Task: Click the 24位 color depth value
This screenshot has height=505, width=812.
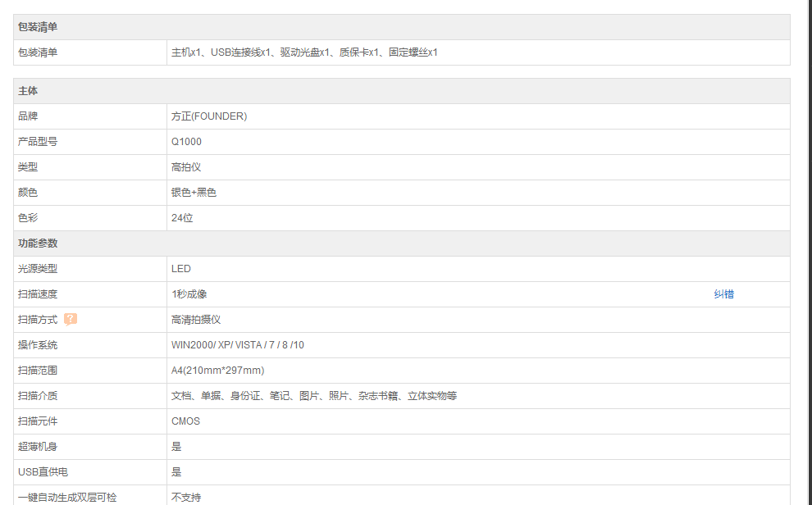Action: point(182,217)
